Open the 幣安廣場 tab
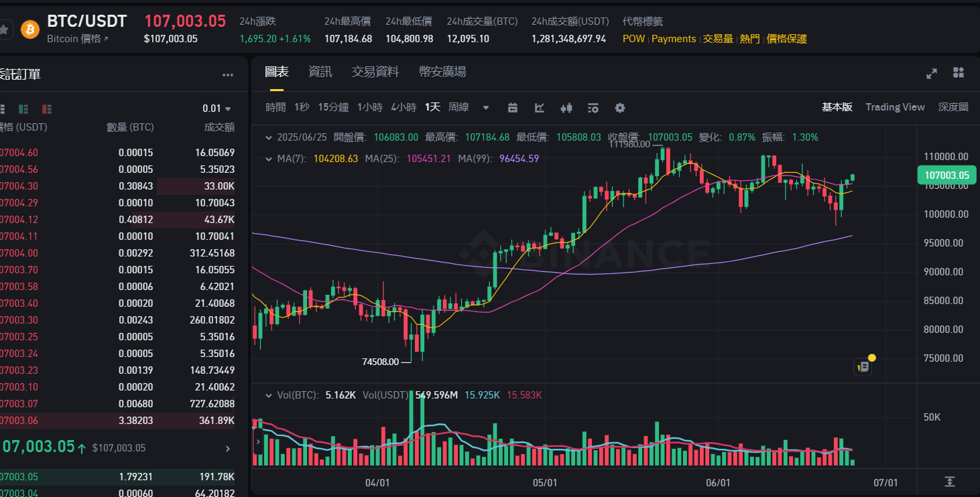 pos(442,72)
